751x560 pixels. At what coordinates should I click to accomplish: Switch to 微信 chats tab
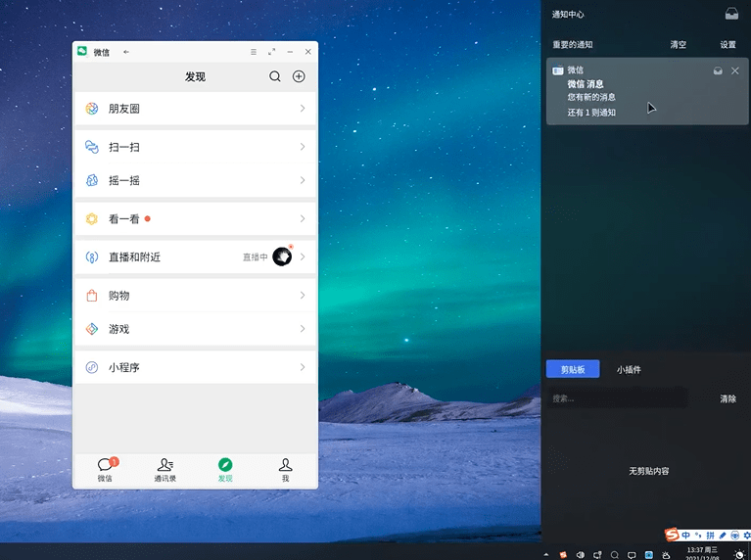(105, 470)
